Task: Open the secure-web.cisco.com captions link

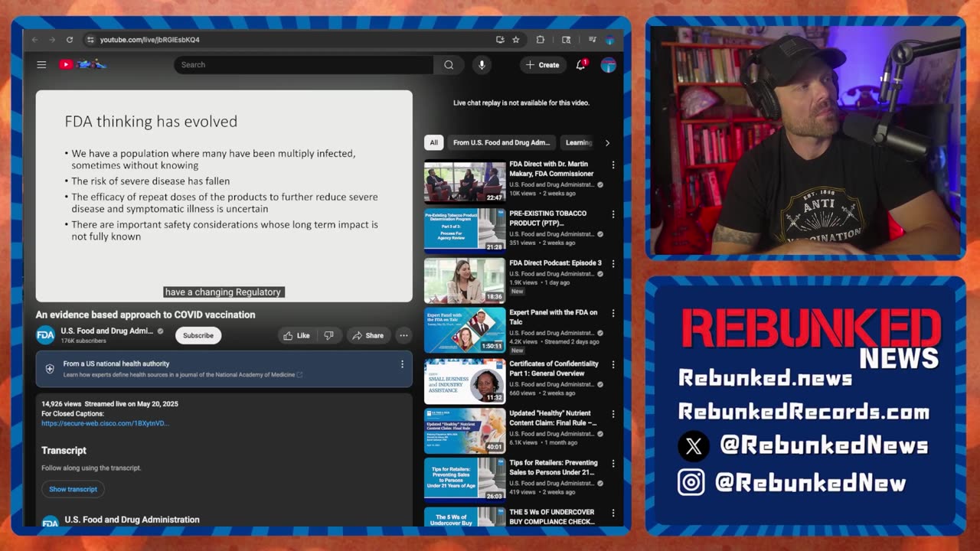Action: (x=106, y=423)
